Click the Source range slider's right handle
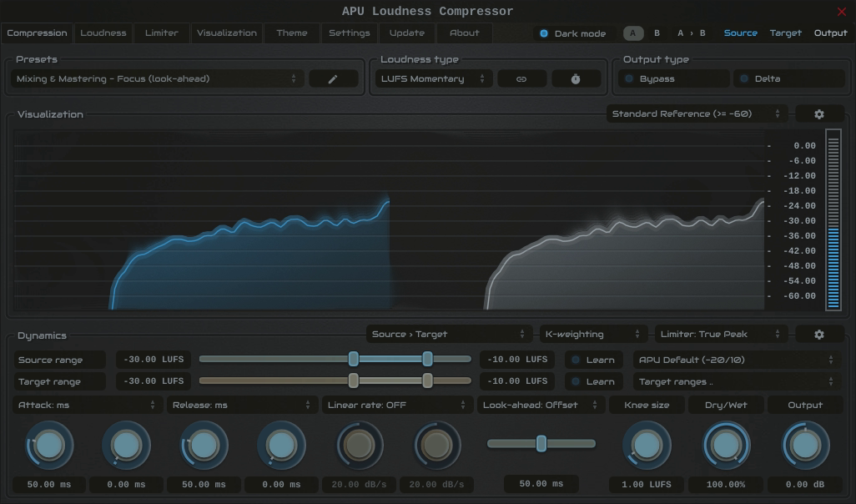This screenshot has height=504, width=856. click(x=427, y=359)
